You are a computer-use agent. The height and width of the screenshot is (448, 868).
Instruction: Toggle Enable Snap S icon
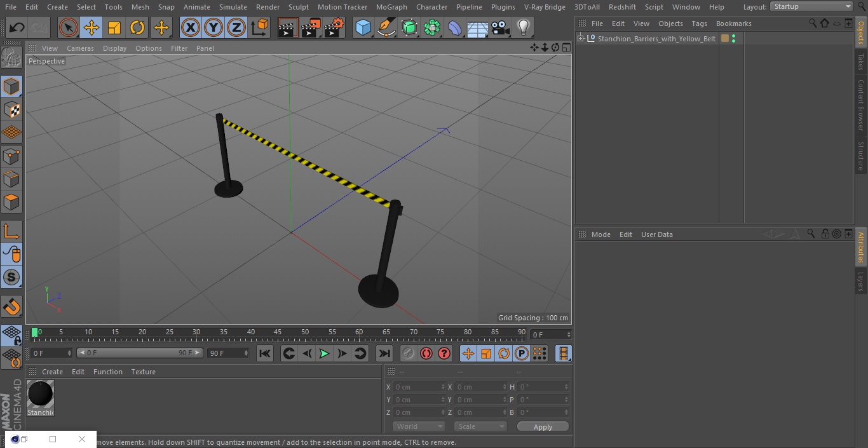click(x=11, y=277)
